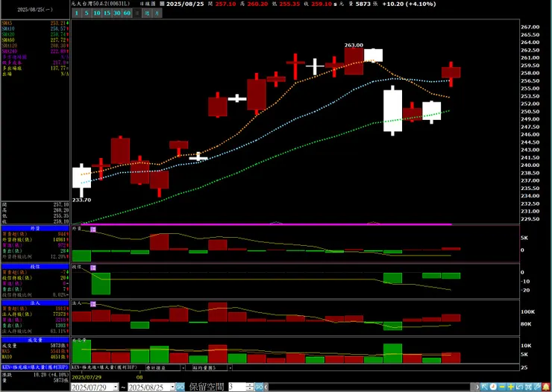Click SMA240 indicator label
Image resolution: width=552 pixels, height=392 pixels.
[9, 51]
